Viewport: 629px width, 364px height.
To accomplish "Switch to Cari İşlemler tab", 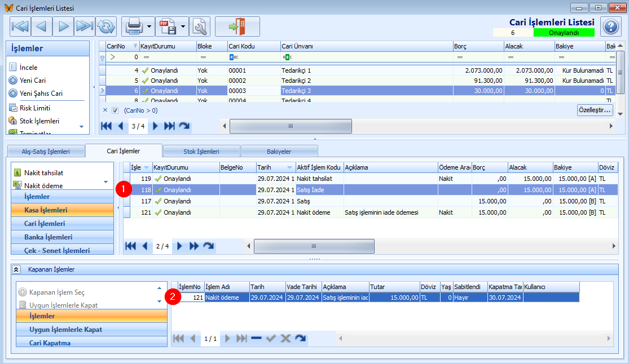I will pos(124,151).
